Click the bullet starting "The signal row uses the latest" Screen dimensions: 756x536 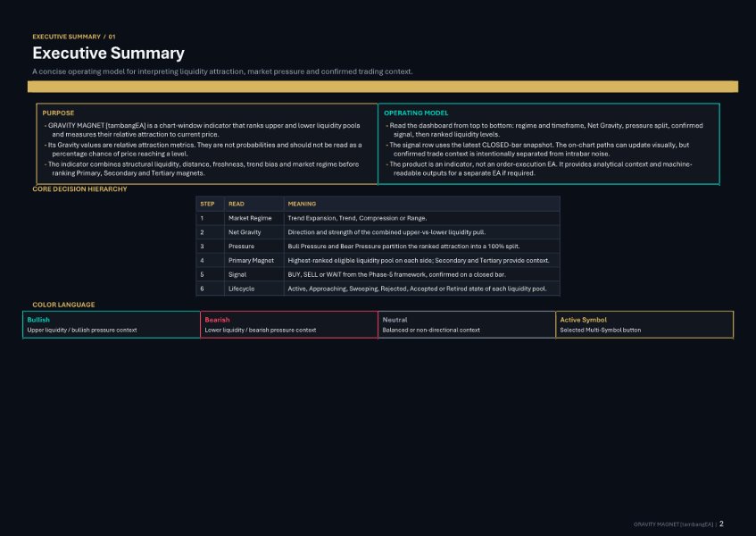coord(537,149)
